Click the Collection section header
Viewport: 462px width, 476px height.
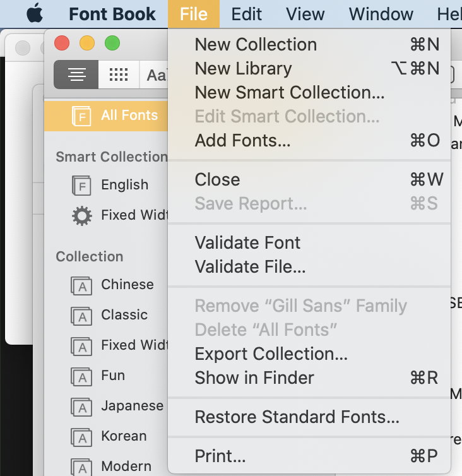(x=90, y=257)
